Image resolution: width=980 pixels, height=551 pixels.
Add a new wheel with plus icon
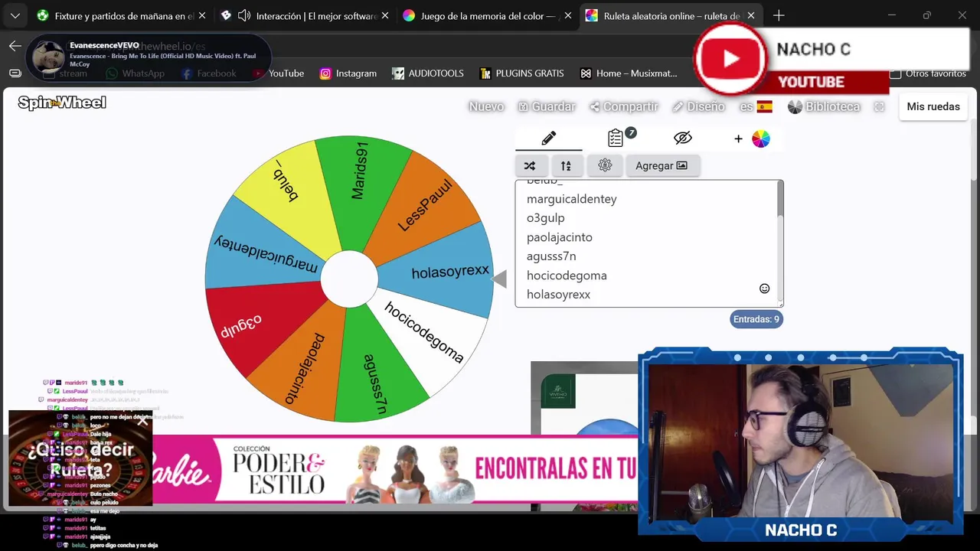tap(738, 139)
